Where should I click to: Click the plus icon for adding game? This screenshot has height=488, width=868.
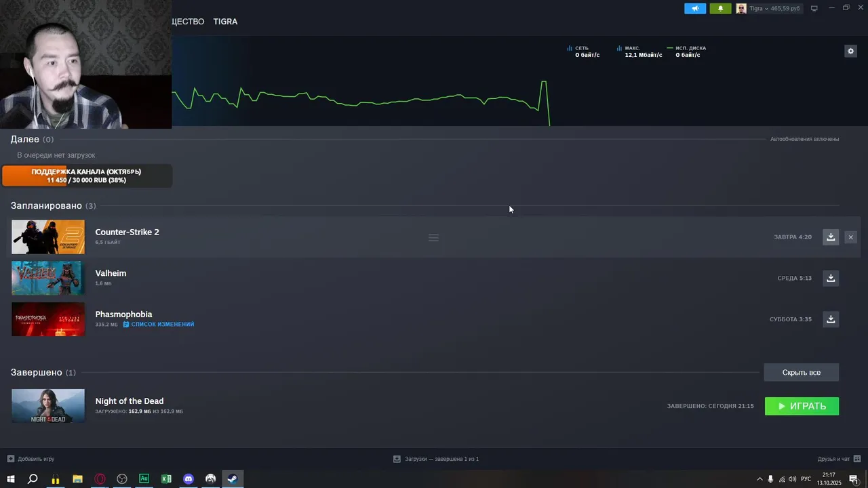[10, 459]
